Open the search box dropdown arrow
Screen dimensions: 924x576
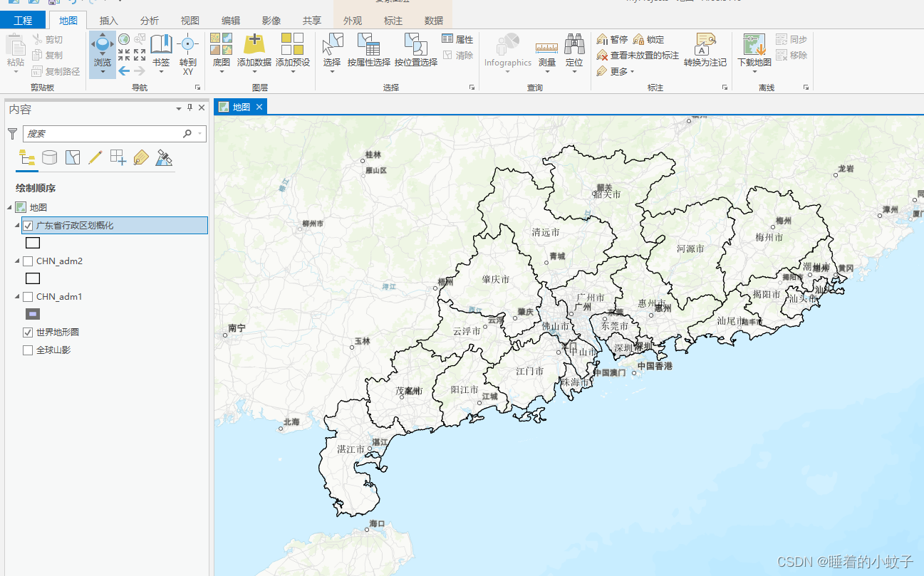click(200, 133)
